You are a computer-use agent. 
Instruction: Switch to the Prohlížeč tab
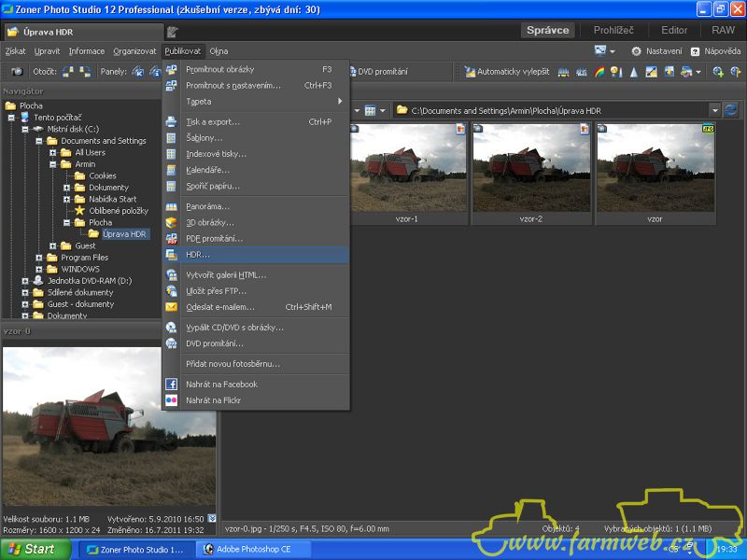tap(614, 30)
